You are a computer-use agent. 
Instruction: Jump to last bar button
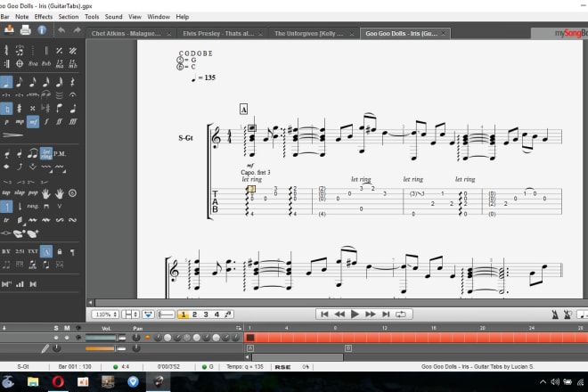[386, 314]
